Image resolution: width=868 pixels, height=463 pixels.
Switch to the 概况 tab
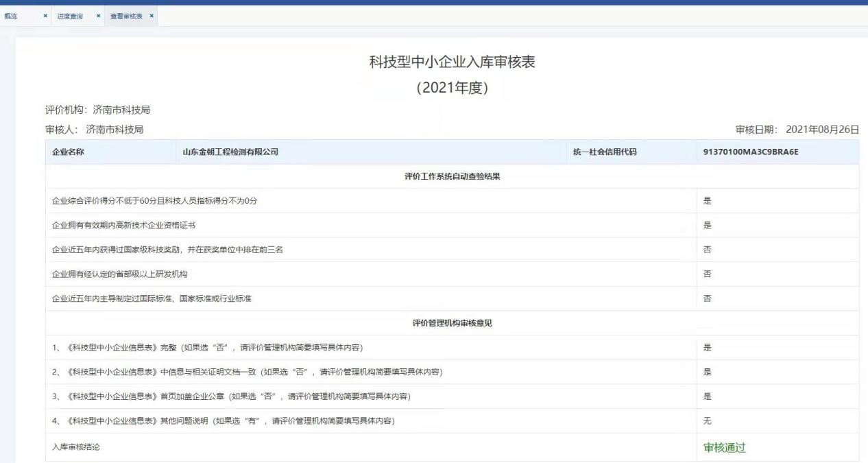11,16
